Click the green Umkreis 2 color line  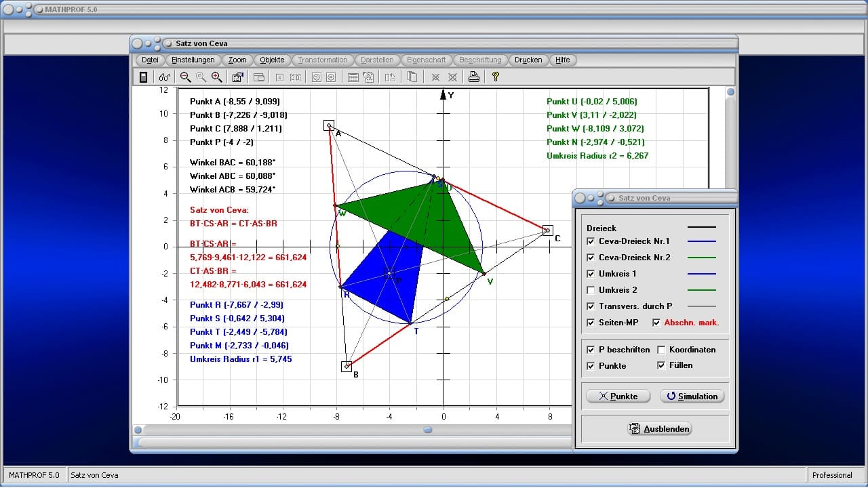[x=702, y=290]
